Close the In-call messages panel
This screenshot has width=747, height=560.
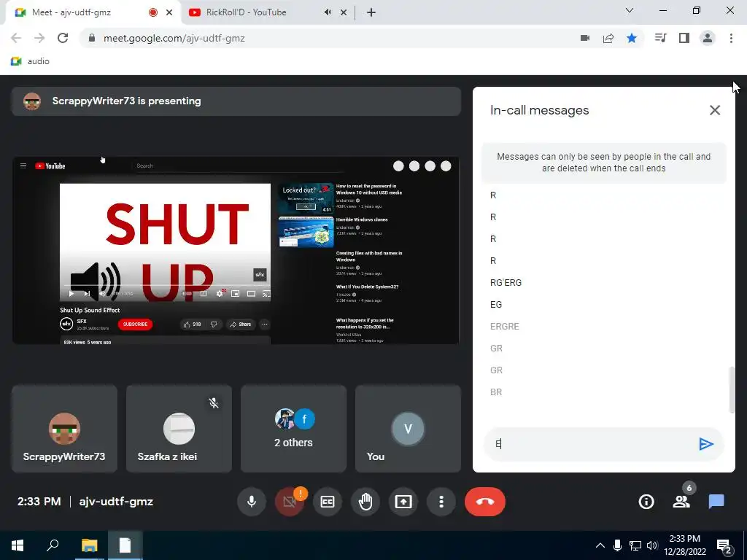pyautogui.click(x=715, y=110)
